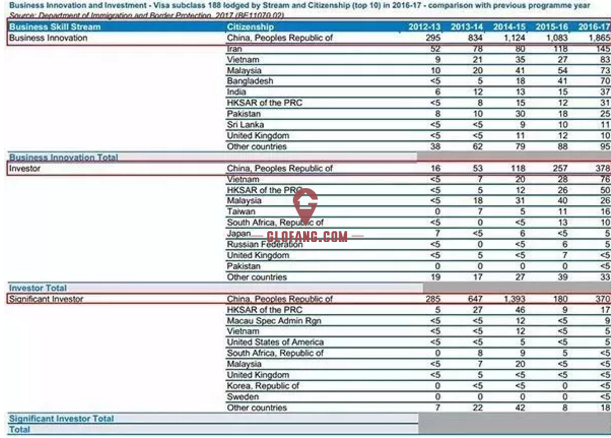The image size is (611, 438).
Task: Click the 'Sweden' citizenship cell
Action: [242, 397]
